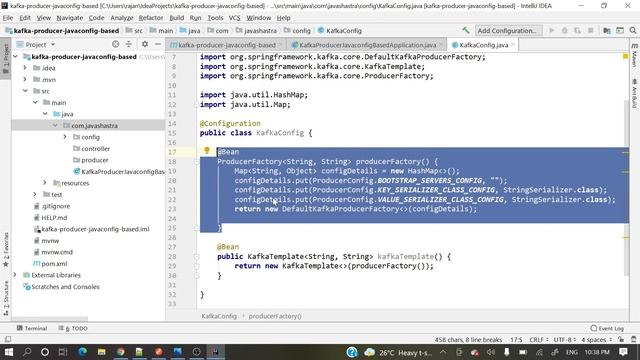Open Terminal tool window button
Viewport: 640px width, 360px height.
pyautogui.click(x=32, y=328)
